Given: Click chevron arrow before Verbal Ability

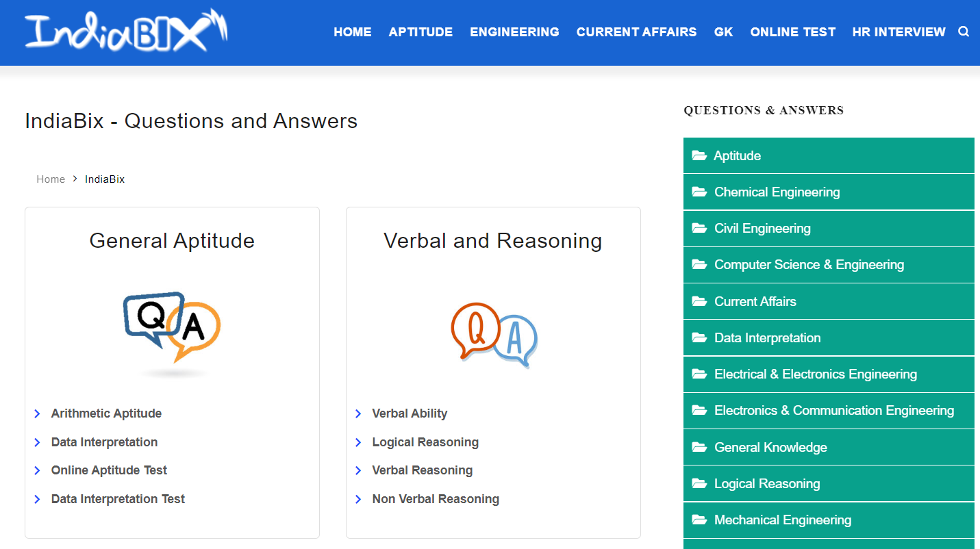Looking at the screenshot, I should click(x=358, y=413).
